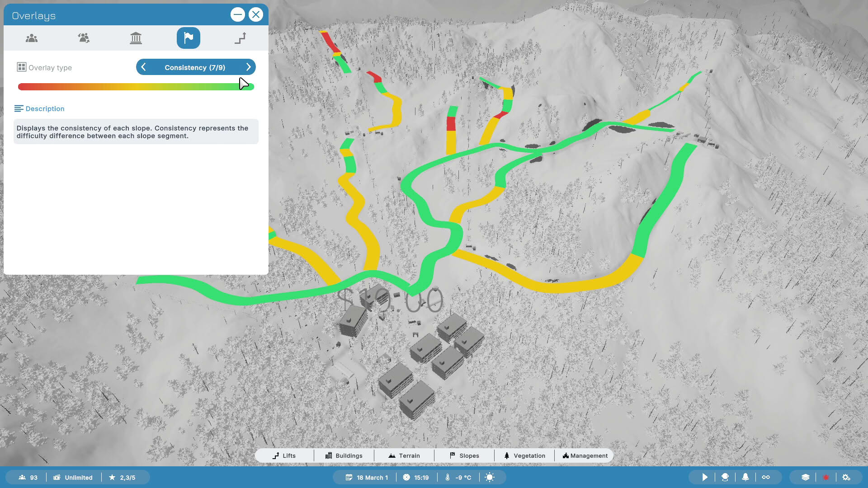
Task: Click the visitor count 93 indicator
Action: pyautogui.click(x=28, y=478)
